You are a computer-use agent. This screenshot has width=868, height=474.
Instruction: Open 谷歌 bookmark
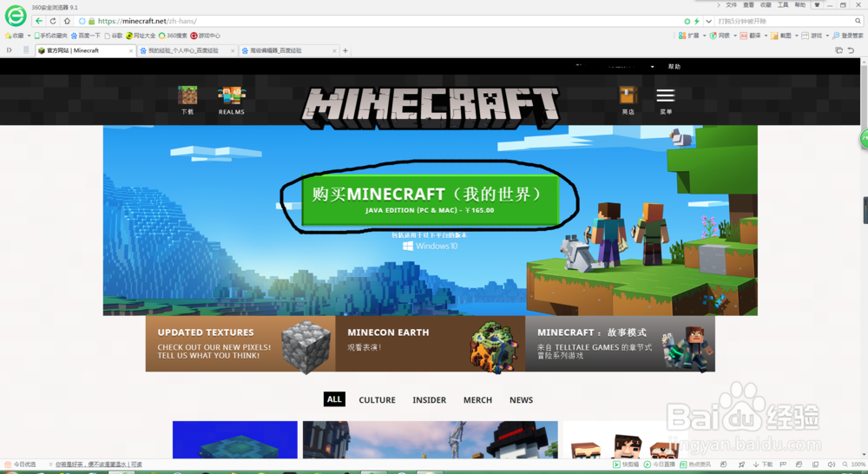114,36
